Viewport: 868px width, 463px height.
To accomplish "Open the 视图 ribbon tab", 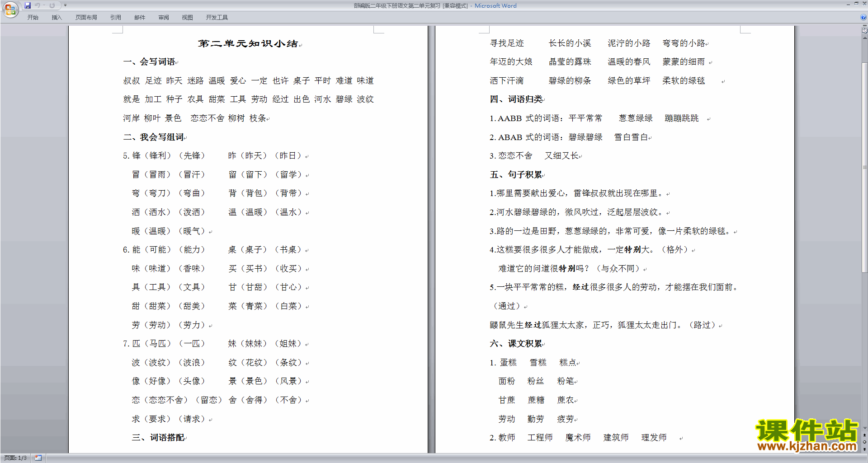I will point(188,17).
